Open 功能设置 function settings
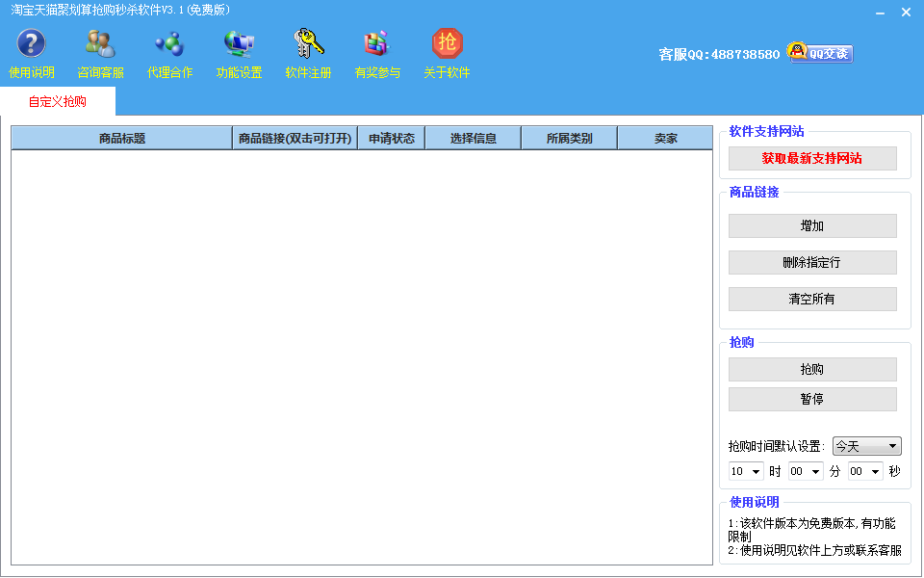924x578 pixels. coord(239,44)
